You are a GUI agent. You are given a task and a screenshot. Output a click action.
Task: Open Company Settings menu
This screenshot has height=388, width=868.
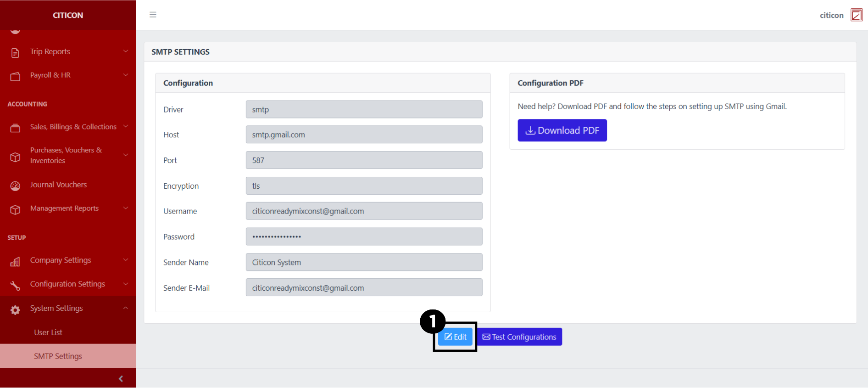tap(68, 260)
